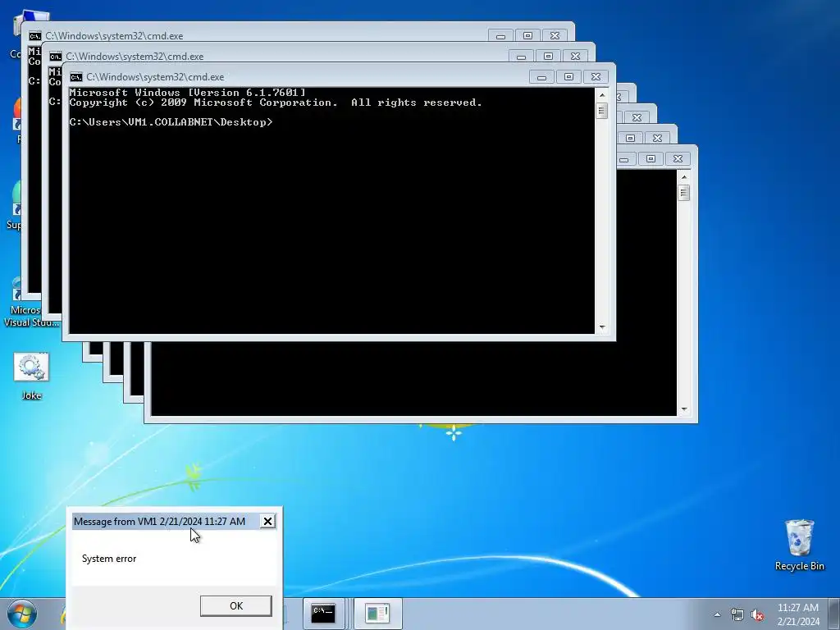
Task: Click the title bar icon of the middle left cmd window
Action: click(x=56, y=57)
